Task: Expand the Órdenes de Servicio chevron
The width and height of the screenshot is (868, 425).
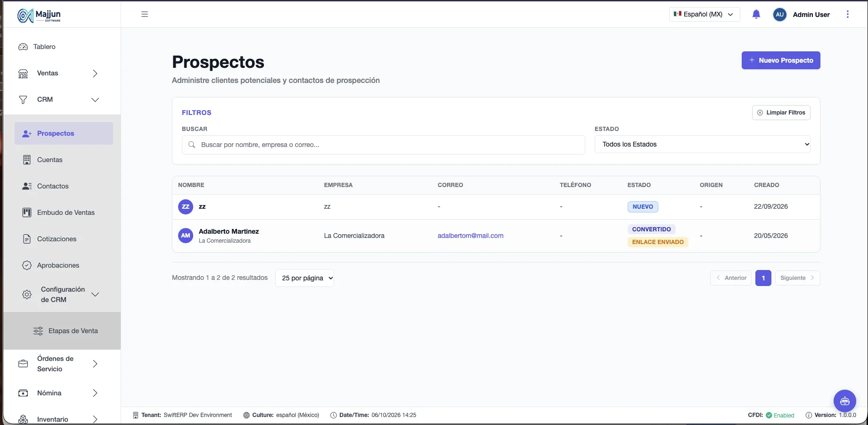Action: click(95, 364)
